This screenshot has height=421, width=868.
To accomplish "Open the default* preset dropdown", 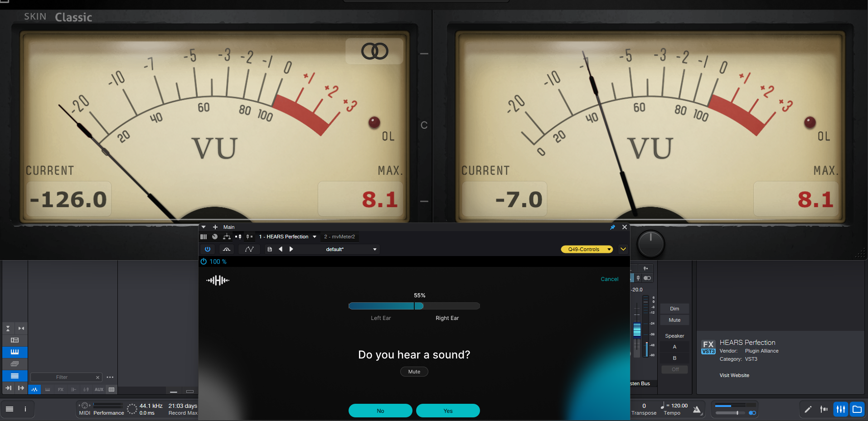I will click(x=337, y=249).
